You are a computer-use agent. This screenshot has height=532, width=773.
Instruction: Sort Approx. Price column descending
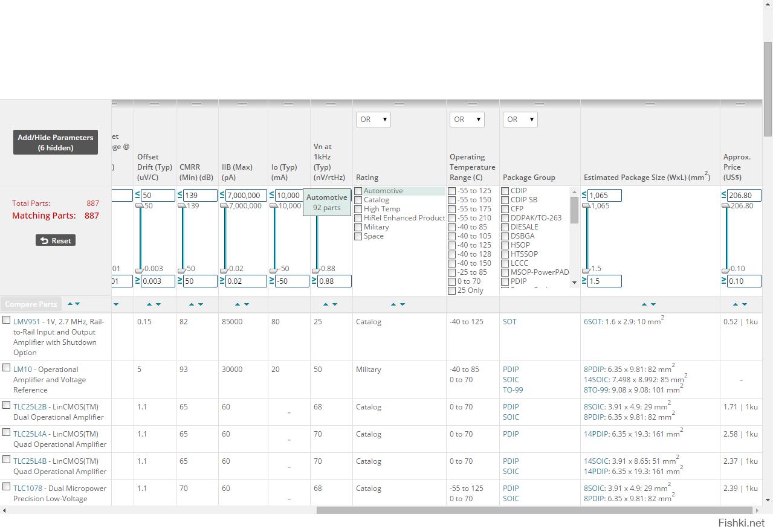745,304
